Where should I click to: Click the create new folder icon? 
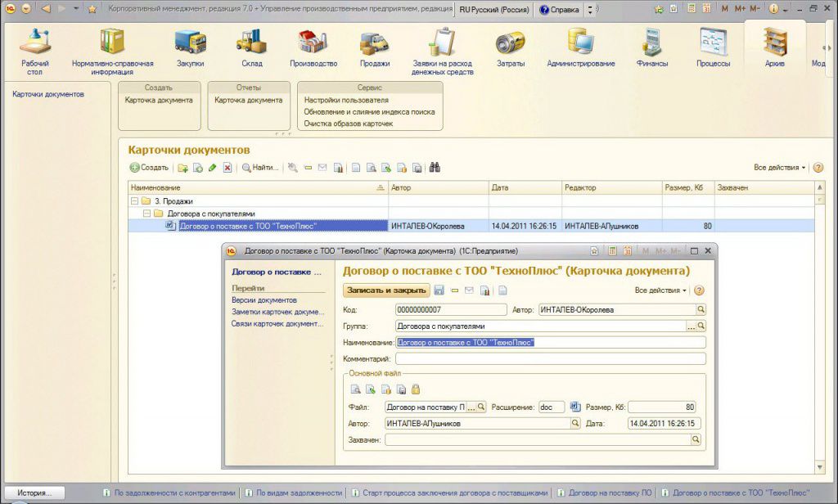pyautogui.click(x=182, y=168)
